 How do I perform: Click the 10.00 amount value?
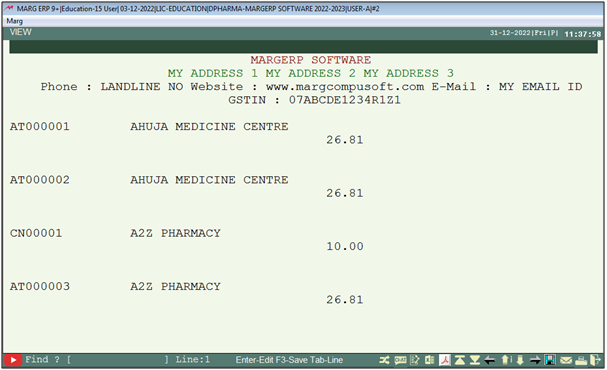[x=345, y=247]
